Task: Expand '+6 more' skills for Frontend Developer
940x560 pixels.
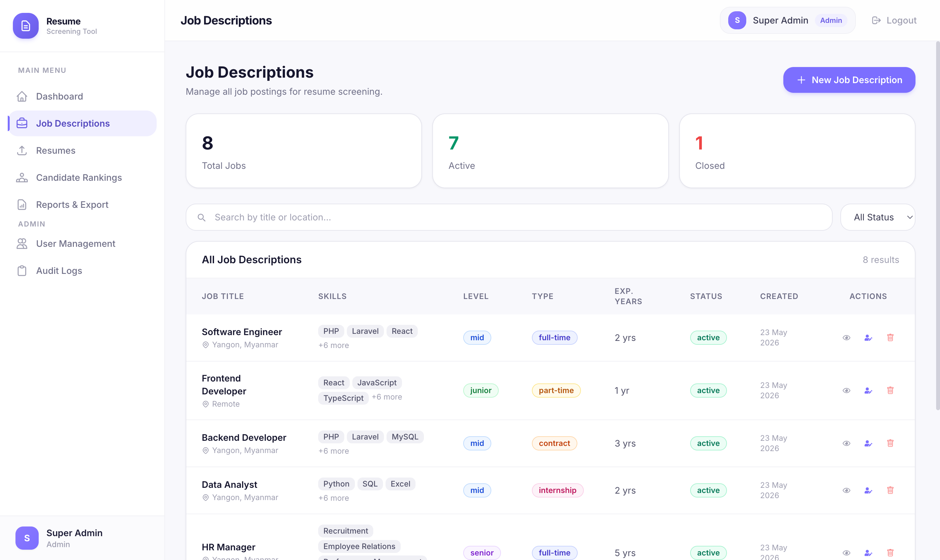Action: pos(387,397)
